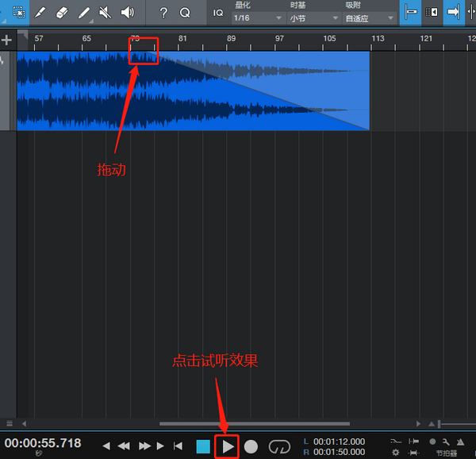
Task: Toggle the preroll icon above the bracket icon
Action: [413, 442]
